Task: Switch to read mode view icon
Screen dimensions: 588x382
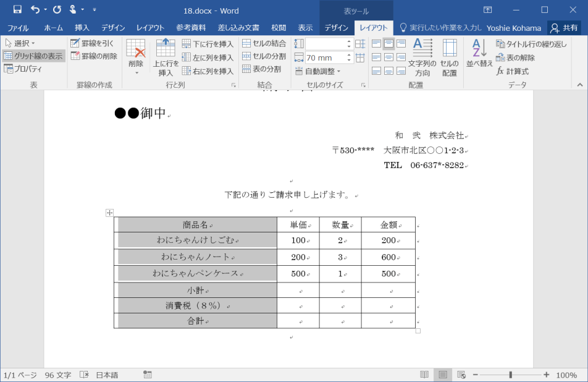Action: (x=424, y=375)
